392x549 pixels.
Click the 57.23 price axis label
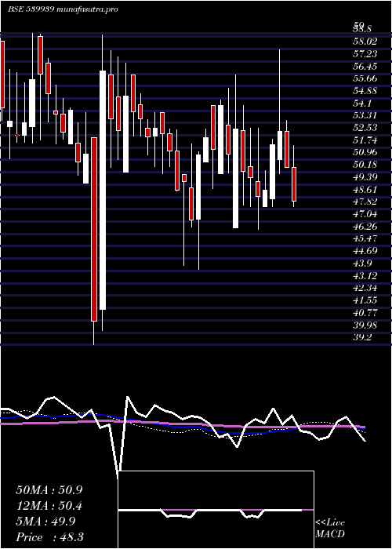(x=365, y=53)
